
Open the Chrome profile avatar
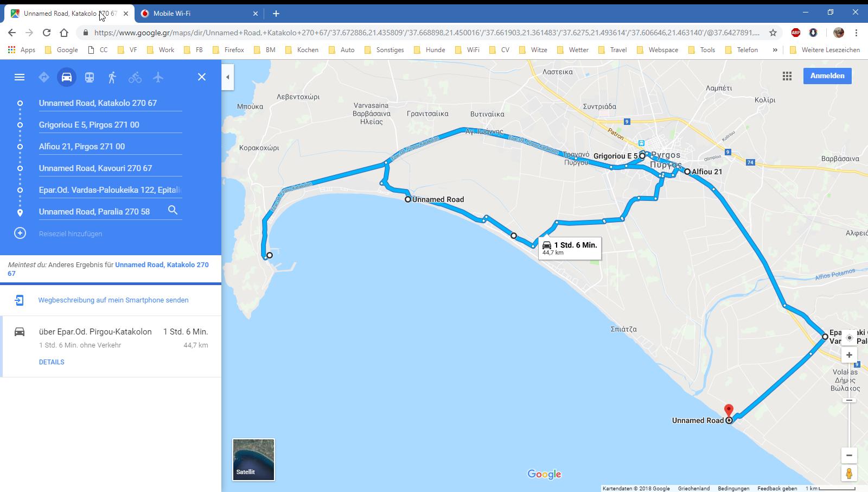pos(839,33)
